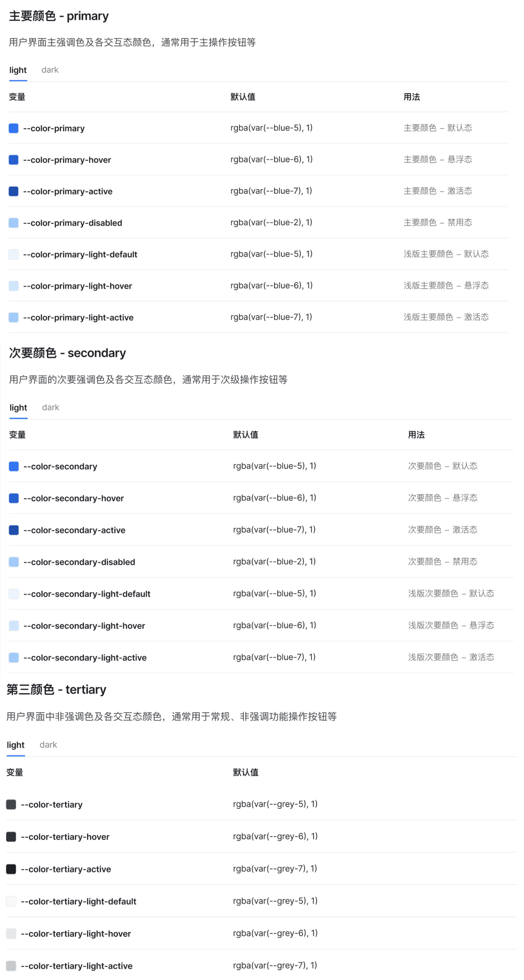This screenshot has width=524, height=980.
Task: Select the --color-tertiary grey swatch
Action: (11, 804)
